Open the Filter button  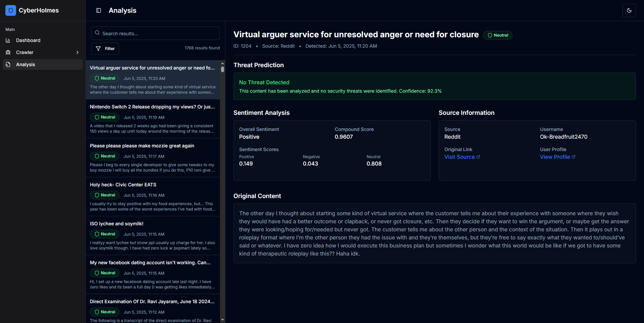(105, 49)
